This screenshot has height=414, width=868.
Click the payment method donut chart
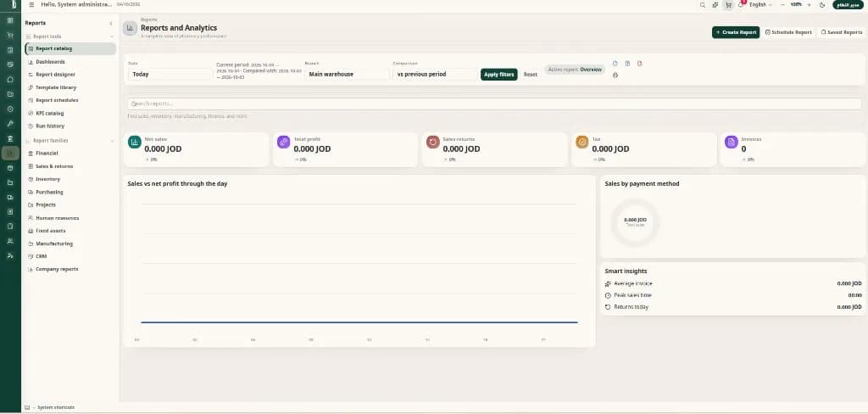click(x=635, y=222)
